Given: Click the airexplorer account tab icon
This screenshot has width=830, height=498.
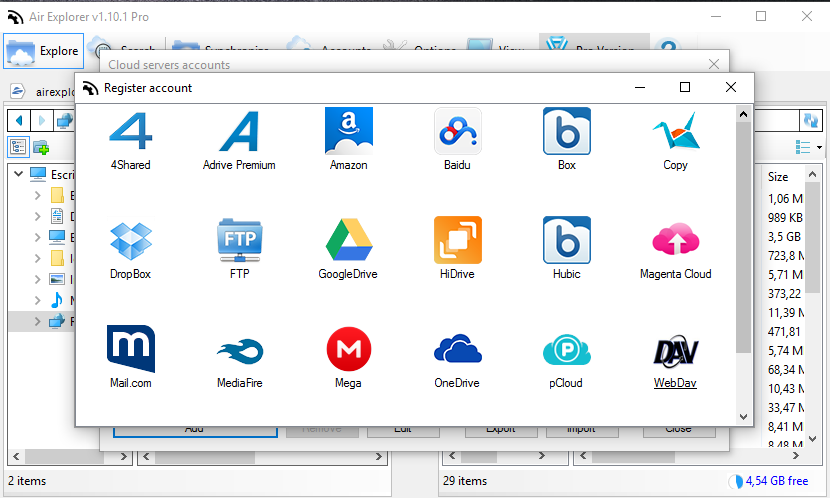Looking at the screenshot, I should coord(17,91).
